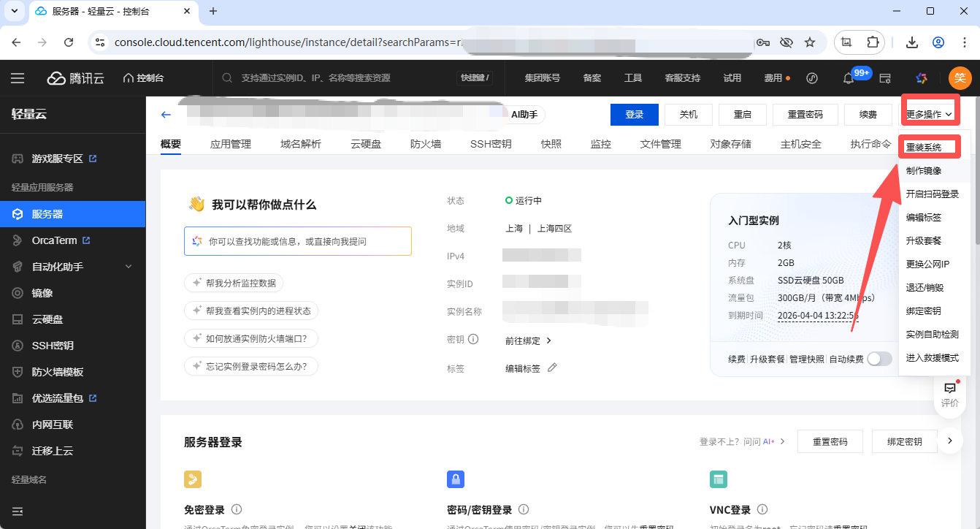Click the 重启 button
The image size is (980, 529).
743,115
